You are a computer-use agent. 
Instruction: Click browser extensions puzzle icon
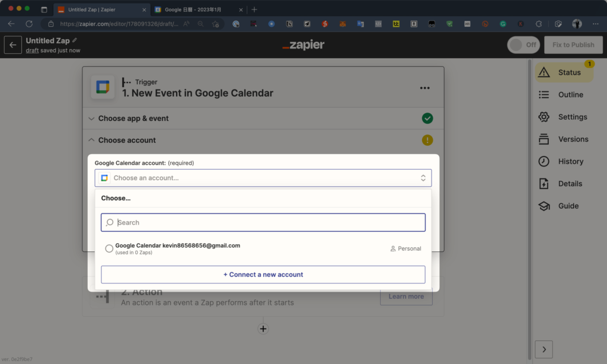538,24
